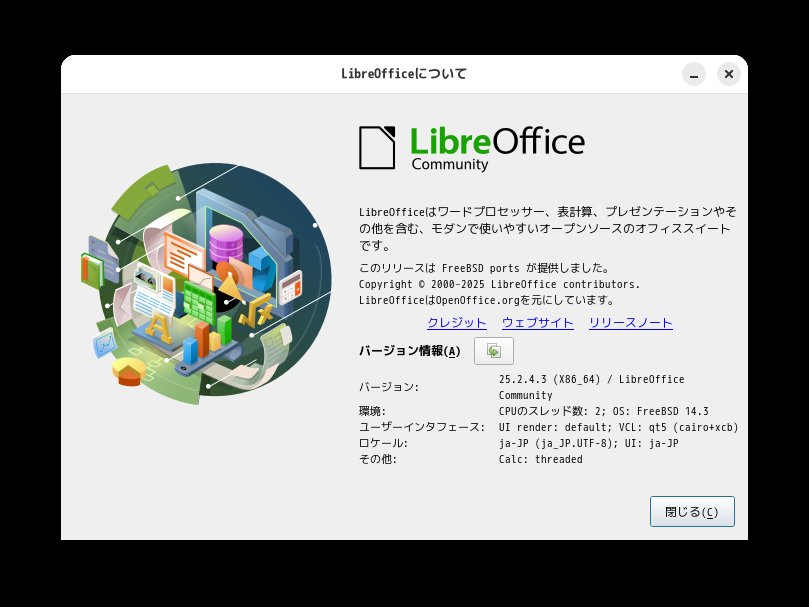Click the green spreadsheet grid in the illustration
809x607 pixels.
(x=199, y=302)
